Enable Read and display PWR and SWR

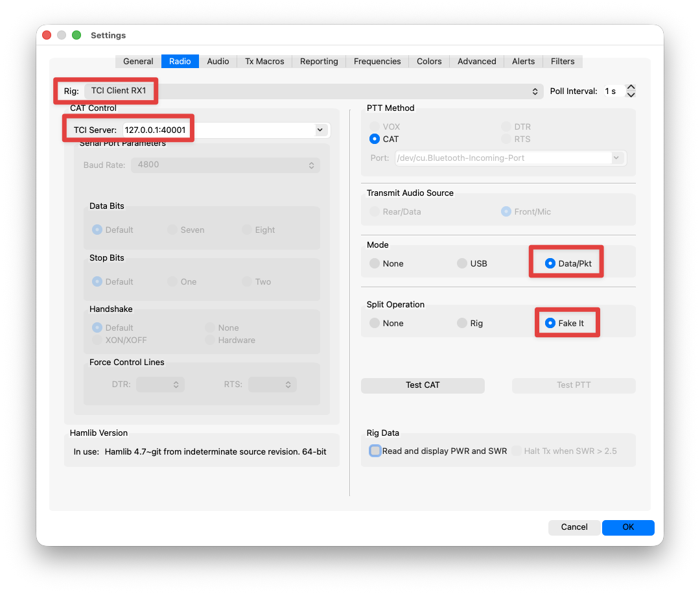click(438, 451)
